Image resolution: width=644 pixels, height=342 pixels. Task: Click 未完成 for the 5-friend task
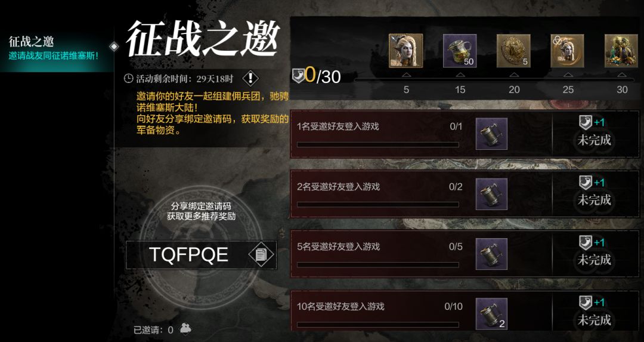pyautogui.click(x=595, y=260)
